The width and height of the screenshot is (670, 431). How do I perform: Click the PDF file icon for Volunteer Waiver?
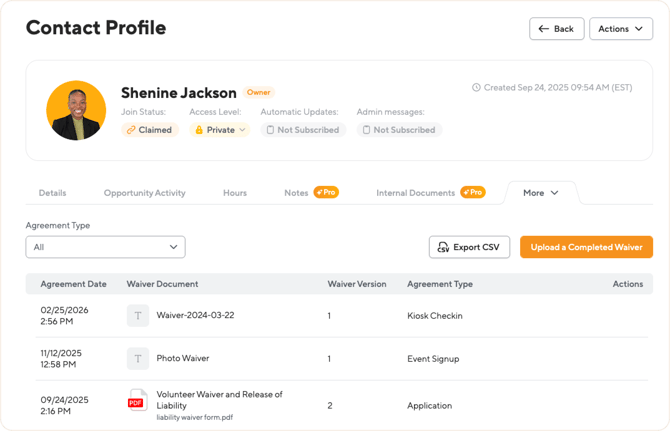(137, 400)
